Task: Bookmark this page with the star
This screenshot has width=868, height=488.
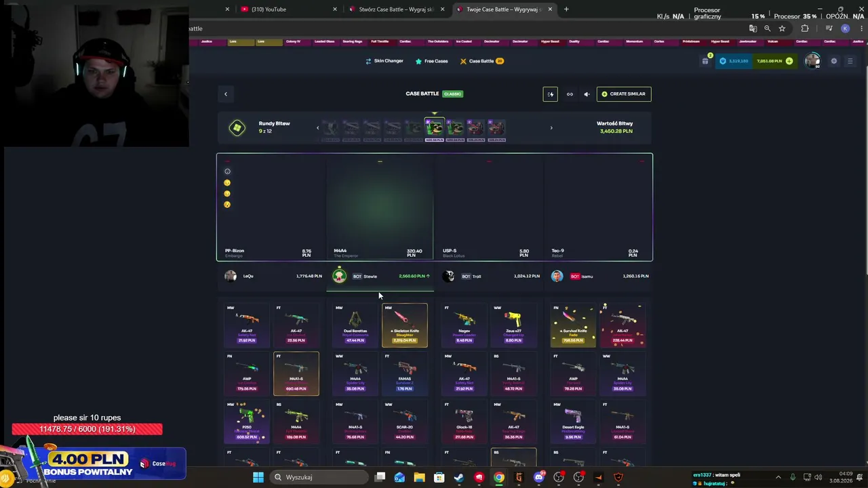Action: (782, 28)
